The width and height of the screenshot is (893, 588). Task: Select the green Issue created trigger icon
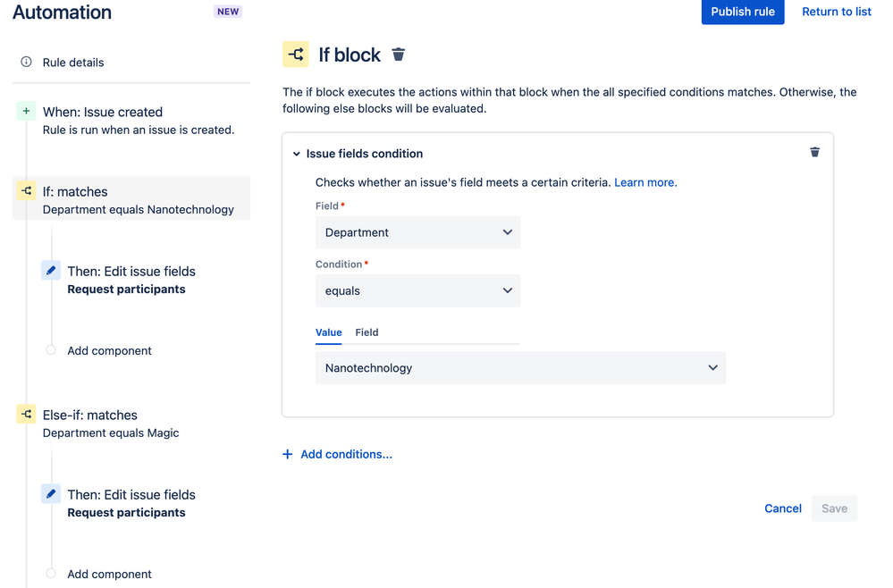coord(26,112)
